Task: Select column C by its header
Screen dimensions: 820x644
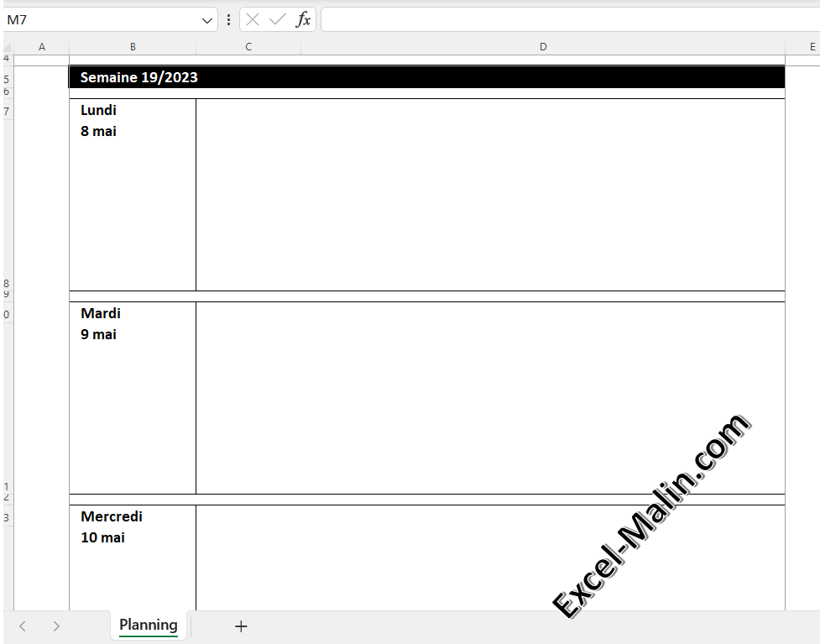Action: [x=248, y=47]
